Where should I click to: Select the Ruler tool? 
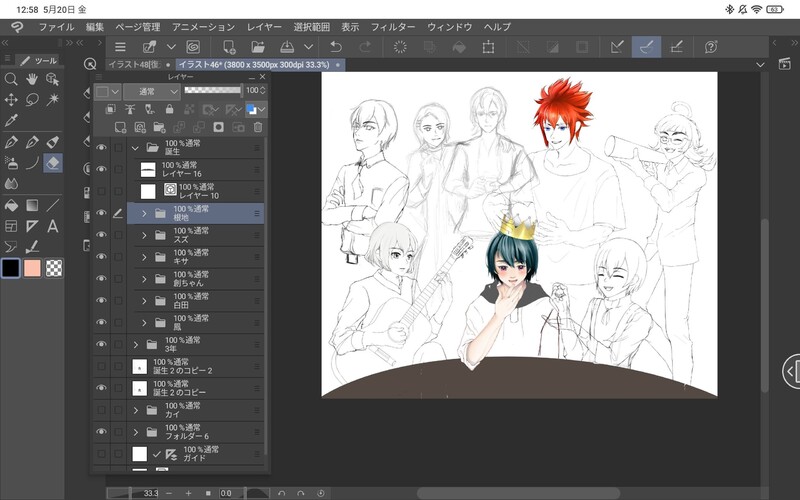(32, 226)
